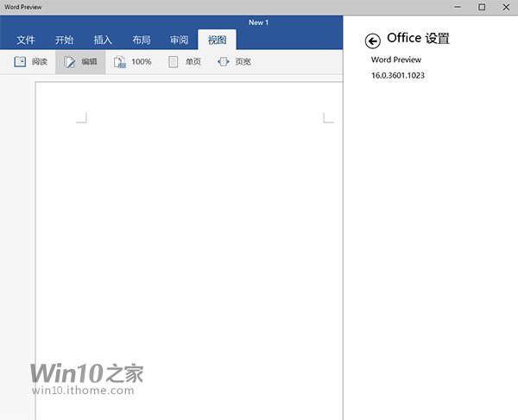Screen dimensions: 518x420
Task: Open the 插入 (Insert) tab
Action: (x=103, y=40)
